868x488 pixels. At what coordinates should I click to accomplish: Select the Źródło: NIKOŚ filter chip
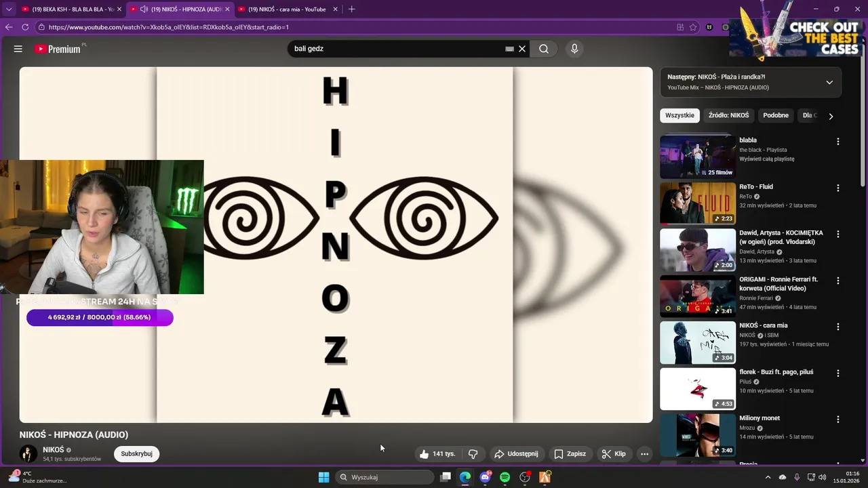(x=728, y=115)
